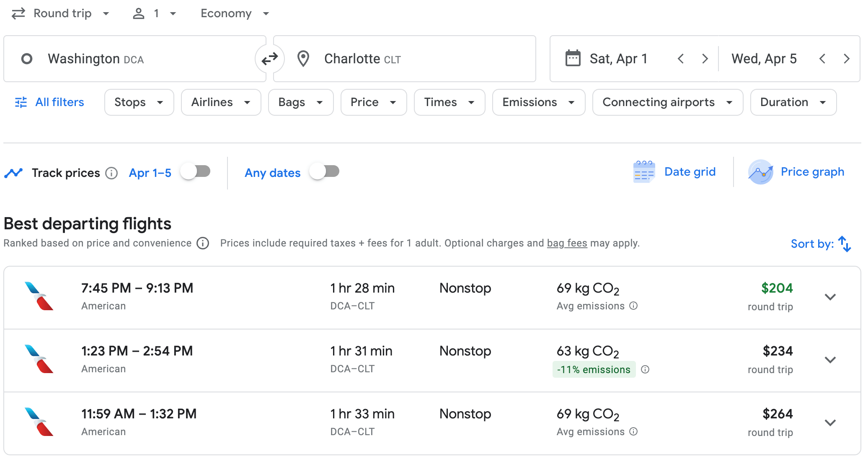Click American Airlines logo on the 1:23 PM flight
The height and width of the screenshot is (467, 868).
(39, 359)
